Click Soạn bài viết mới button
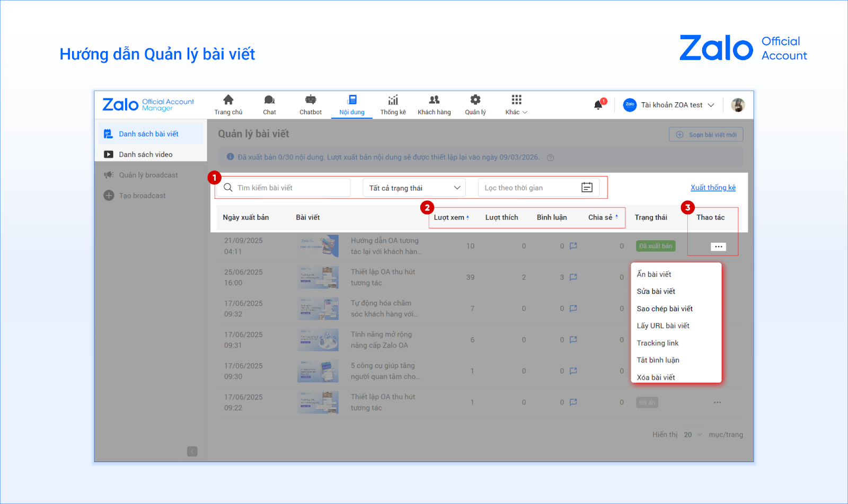 (x=706, y=135)
